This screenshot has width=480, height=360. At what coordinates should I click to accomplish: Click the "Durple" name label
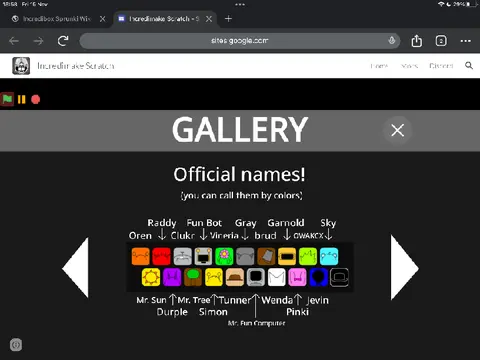click(172, 312)
